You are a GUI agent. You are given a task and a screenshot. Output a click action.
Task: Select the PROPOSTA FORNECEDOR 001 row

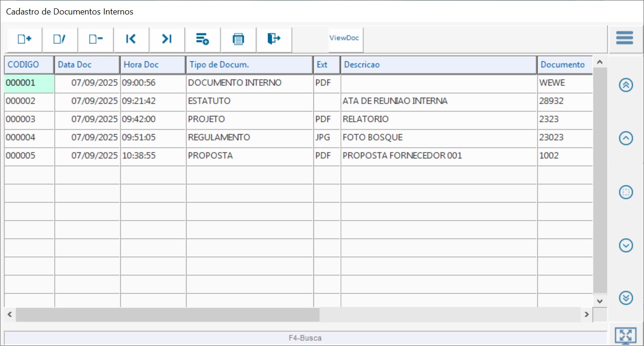(x=402, y=156)
